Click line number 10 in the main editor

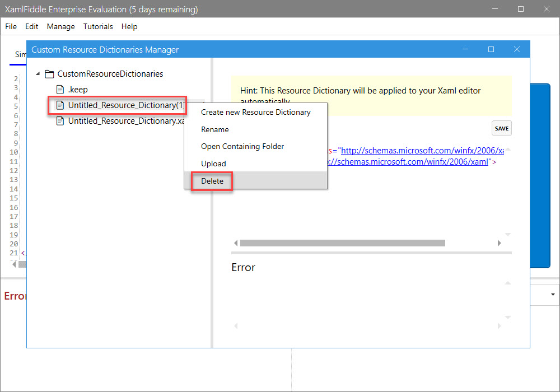point(13,152)
